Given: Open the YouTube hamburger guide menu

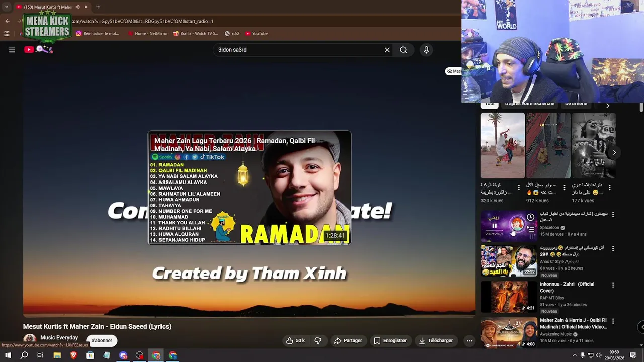Looking at the screenshot, I should pos(12,50).
